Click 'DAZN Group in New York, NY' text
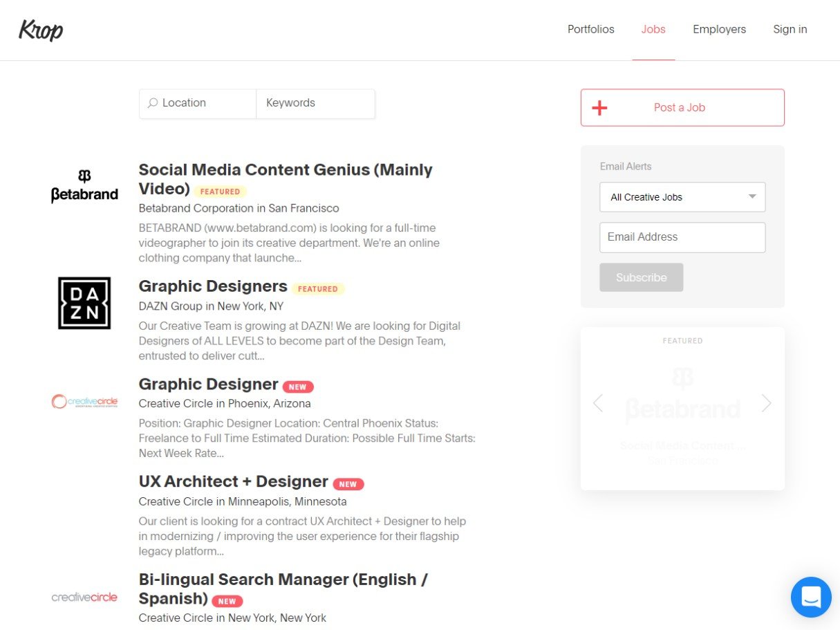 (211, 306)
